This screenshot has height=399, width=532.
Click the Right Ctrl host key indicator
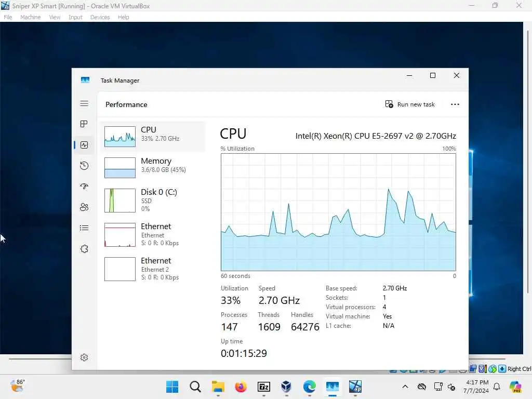pos(519,369)
